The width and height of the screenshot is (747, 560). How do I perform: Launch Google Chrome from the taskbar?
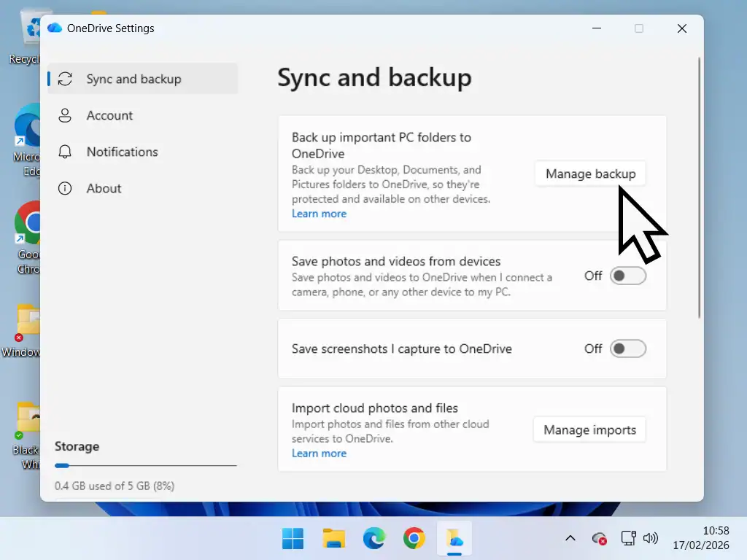point(414,538)
